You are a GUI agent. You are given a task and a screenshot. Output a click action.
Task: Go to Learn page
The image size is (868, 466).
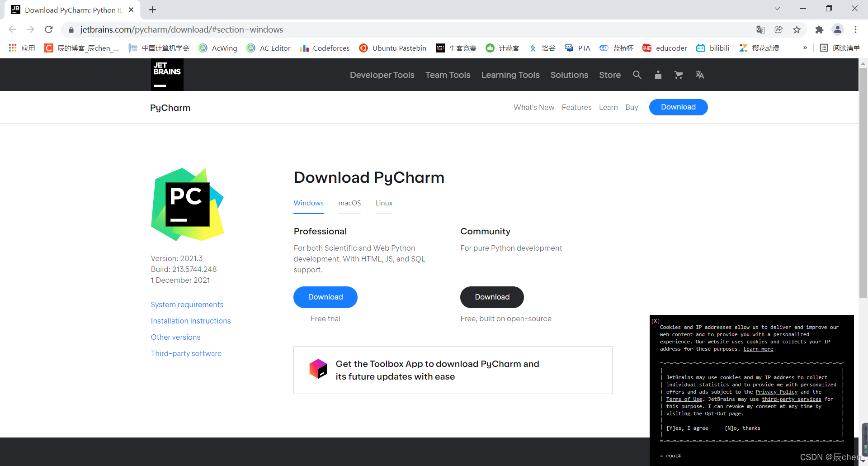click(x=608, y=107)
